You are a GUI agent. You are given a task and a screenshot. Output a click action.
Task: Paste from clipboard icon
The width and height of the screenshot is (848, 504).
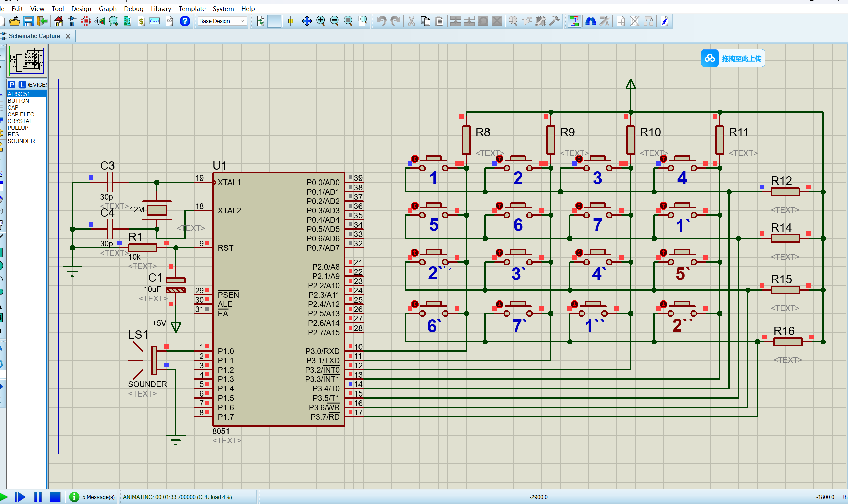click(439, 21)
